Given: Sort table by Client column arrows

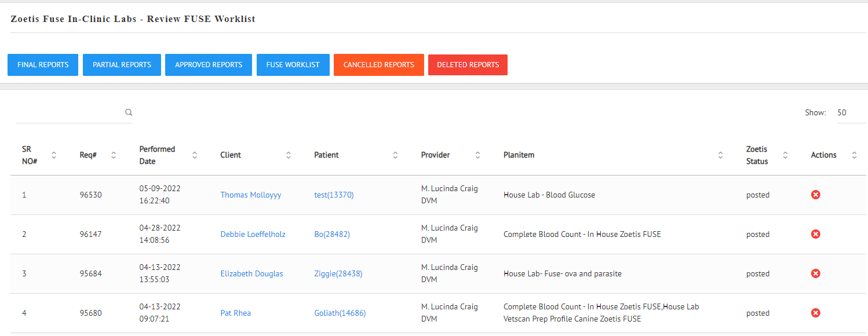Looking at the screenshot, I should [x=289, y=155].
